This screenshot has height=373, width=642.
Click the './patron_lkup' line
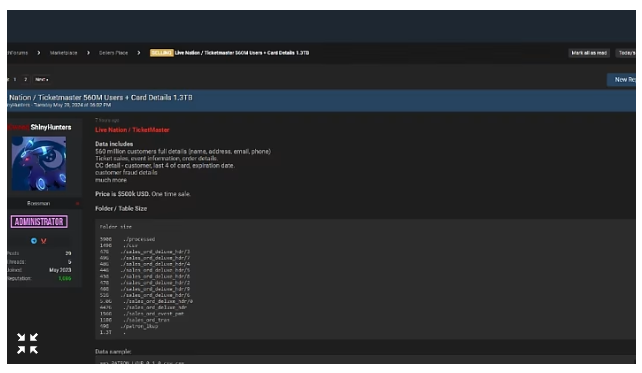point(129,326)
